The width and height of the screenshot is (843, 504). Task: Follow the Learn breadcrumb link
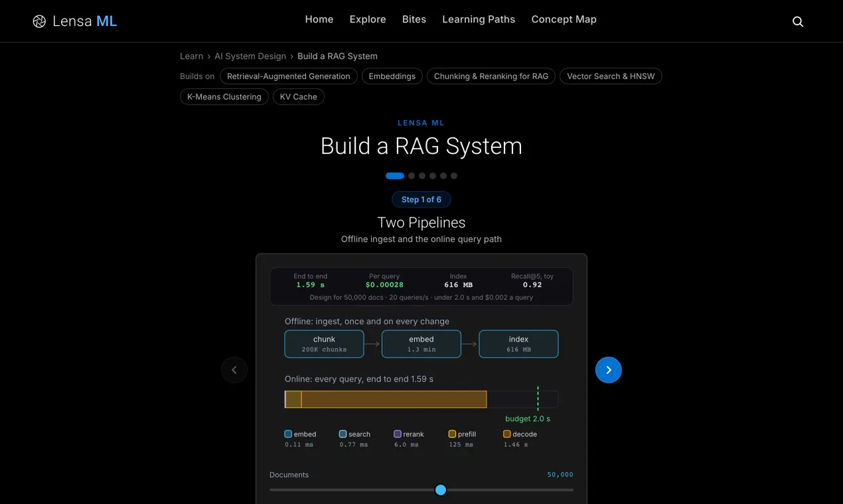coord(192,56)
